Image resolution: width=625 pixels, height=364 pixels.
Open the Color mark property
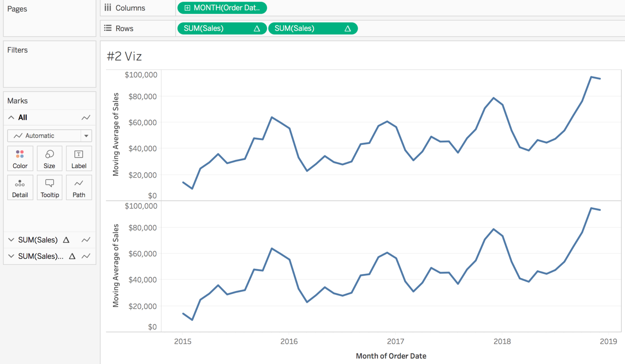coord(20,158)
